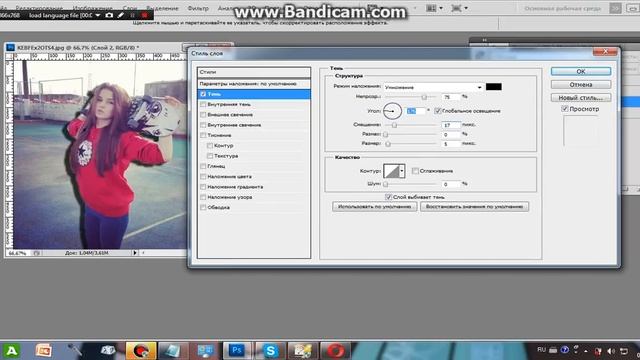Click the zoom percentage field 66.67%
Image resolution: width=640 pixels, height=360 pixels.
coord(19,253)
